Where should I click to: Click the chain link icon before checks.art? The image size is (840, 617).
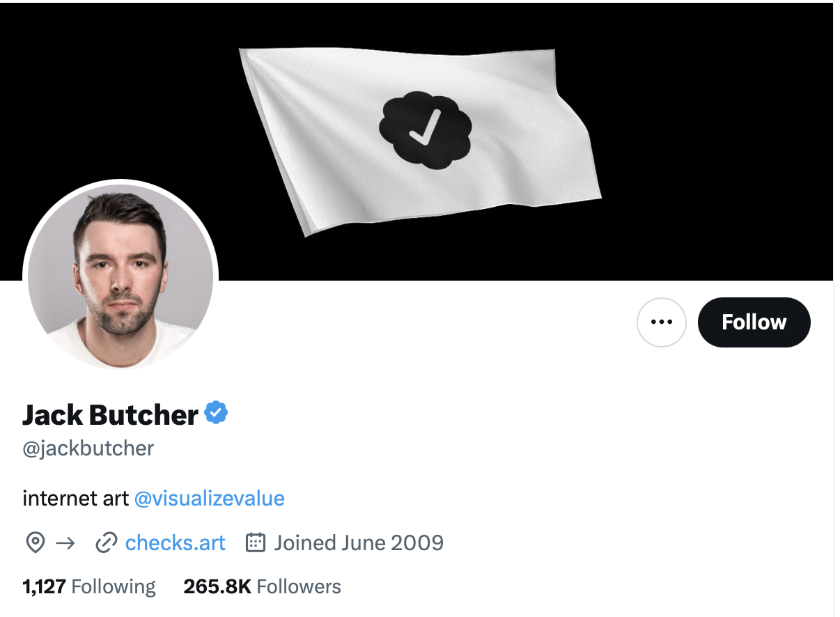105,542
